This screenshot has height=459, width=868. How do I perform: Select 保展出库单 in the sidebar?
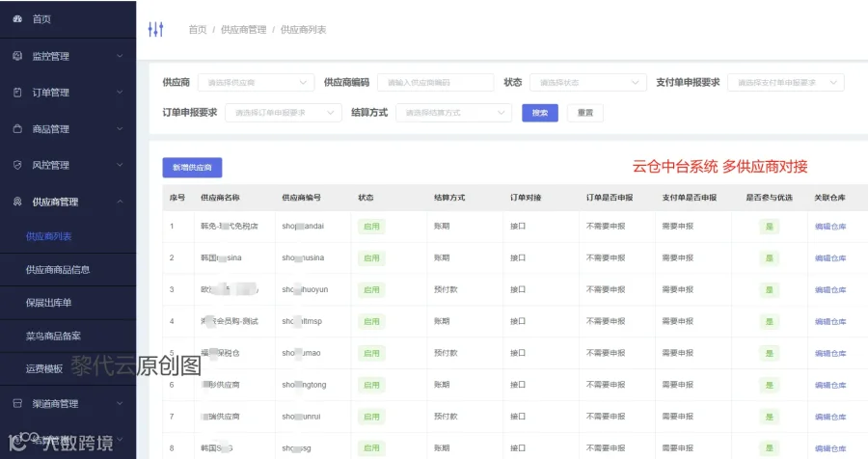click(x=48, y=303)
